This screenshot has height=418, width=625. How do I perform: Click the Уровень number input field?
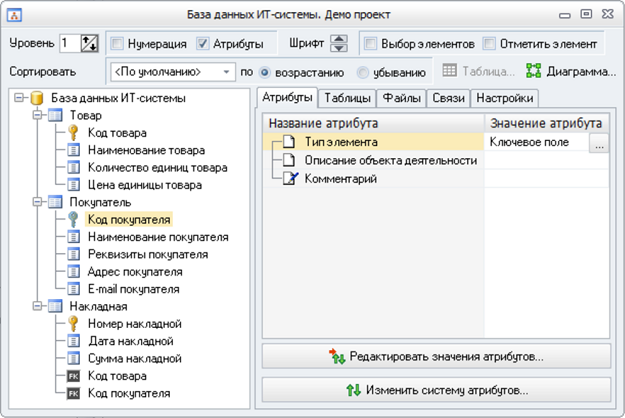tap(70, 43)
